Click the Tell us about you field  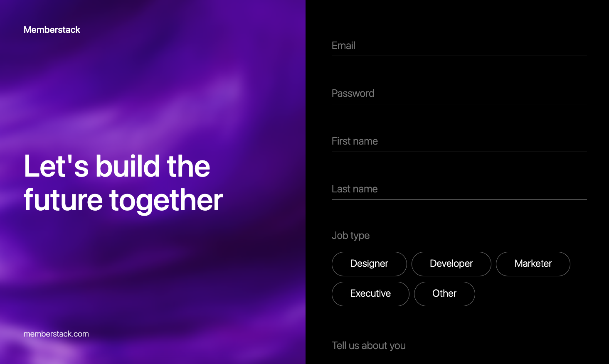[457, 346]
